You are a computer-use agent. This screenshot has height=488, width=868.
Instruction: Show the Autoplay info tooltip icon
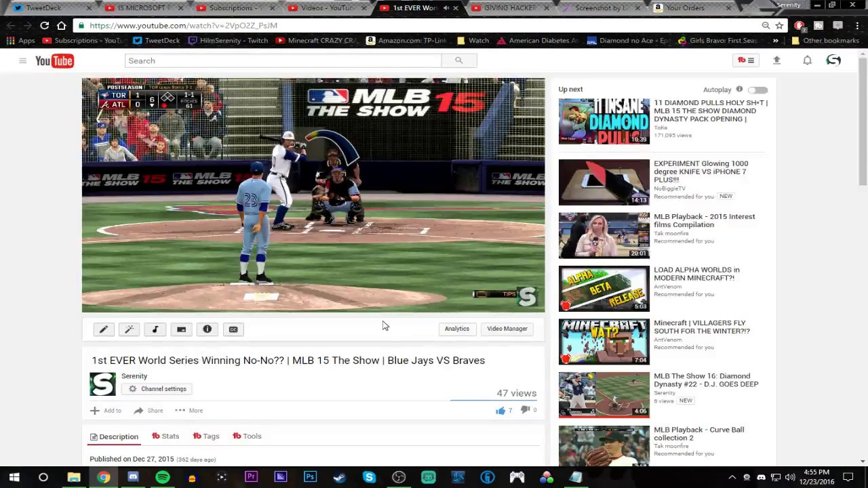point(739,89)
